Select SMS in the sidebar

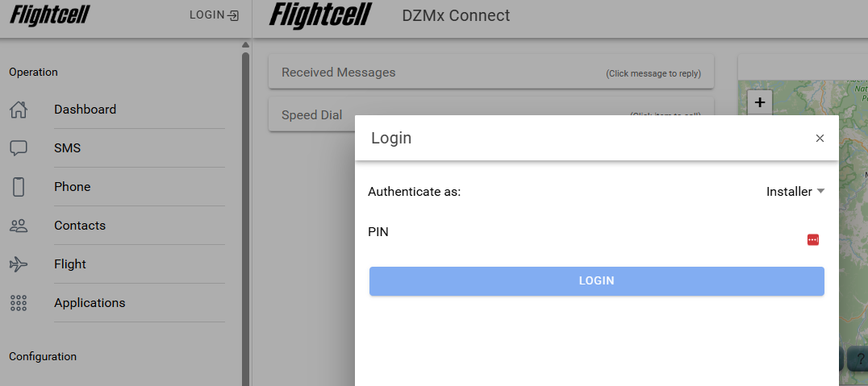[x=68, y=148]
